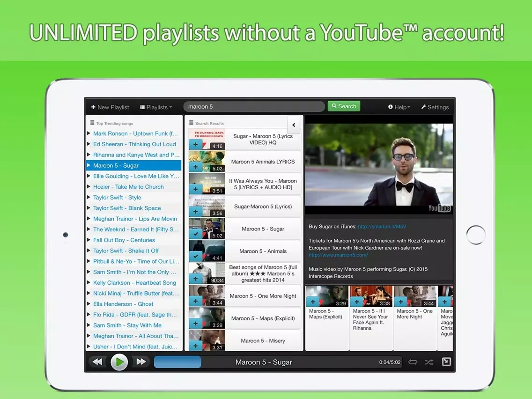Open Maroon 5 Animals LYRICS result title
The image size is (532, 399).
263,162
